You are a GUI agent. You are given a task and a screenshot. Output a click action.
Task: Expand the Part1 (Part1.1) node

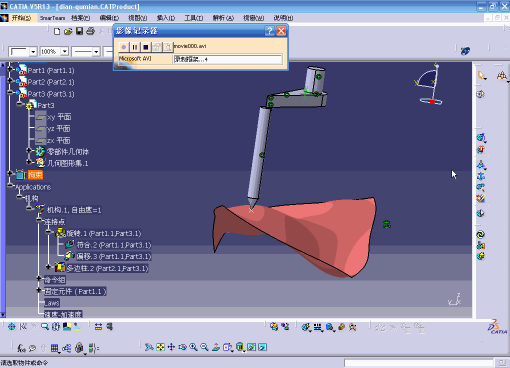[x=10, y=69]
